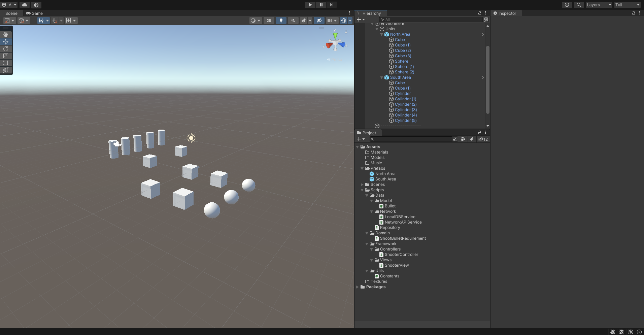Select the Hand tool
Image resolution: width=644 pixels, height=335 pixels.
coord(6,35)
